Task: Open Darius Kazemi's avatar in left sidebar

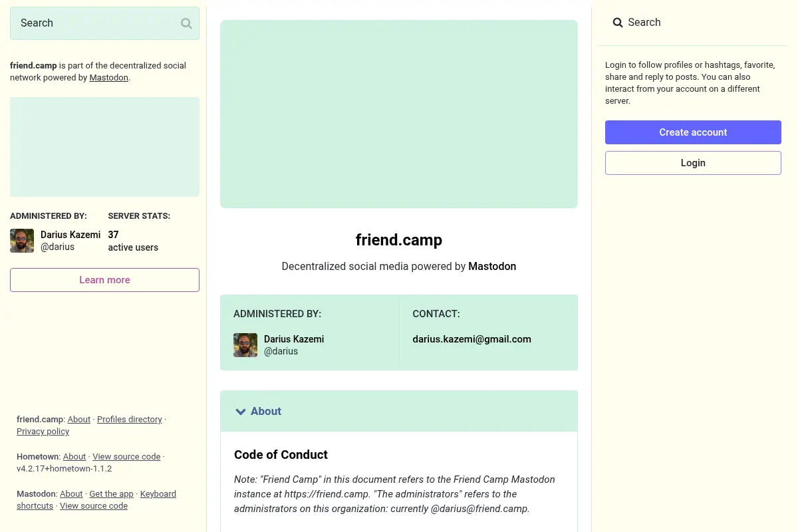Action: click(x=22, y=241)
